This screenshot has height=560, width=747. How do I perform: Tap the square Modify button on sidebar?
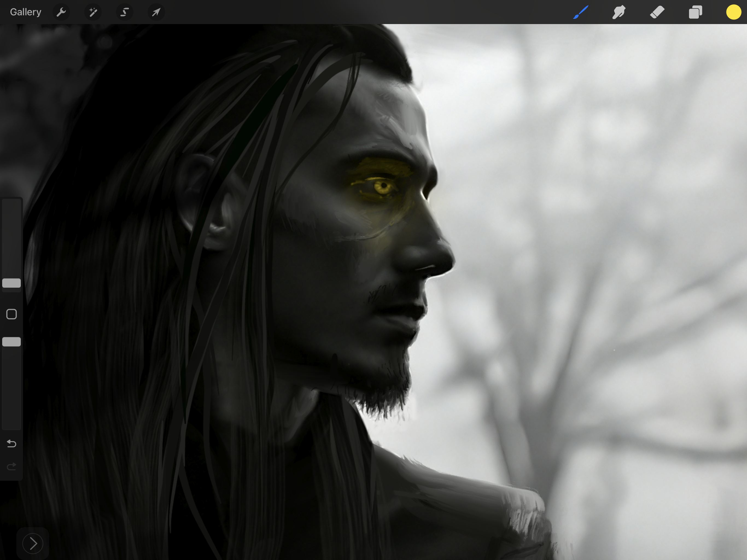click(11, 314)
